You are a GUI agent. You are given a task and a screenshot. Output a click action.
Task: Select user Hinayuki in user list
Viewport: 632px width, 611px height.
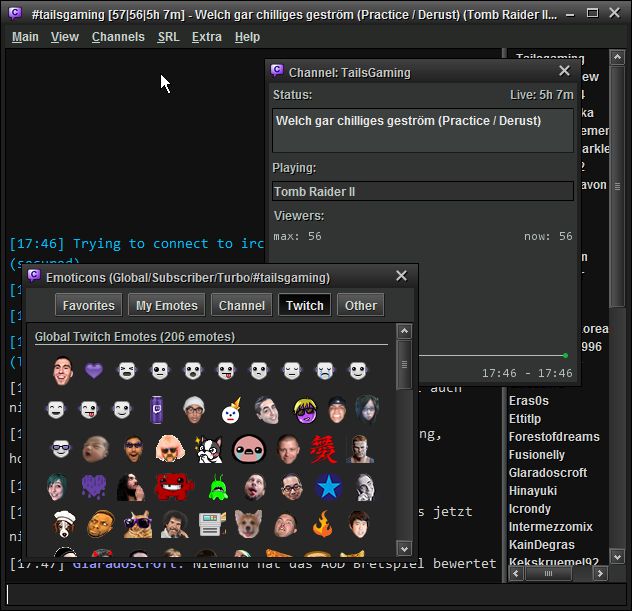(532, 491)
